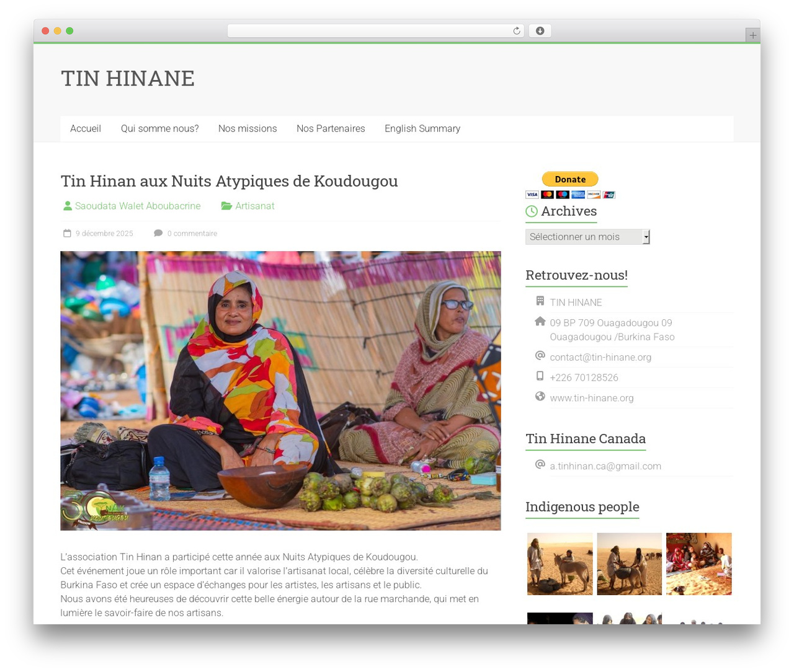Open the Indigenous people thumbnail of seated group
Screen dimensions: 794x672
tap(699, 564)
